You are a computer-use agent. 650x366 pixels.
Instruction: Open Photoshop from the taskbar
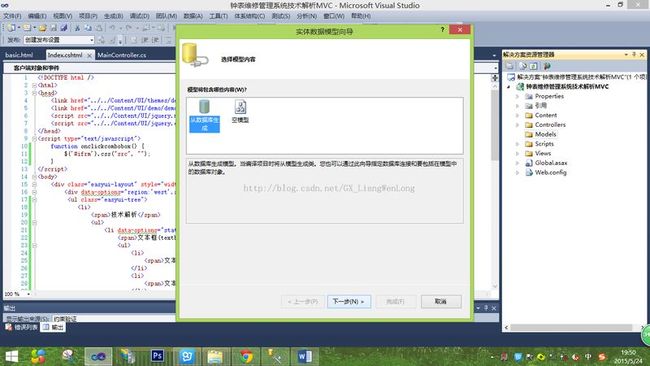coord(157,356)
